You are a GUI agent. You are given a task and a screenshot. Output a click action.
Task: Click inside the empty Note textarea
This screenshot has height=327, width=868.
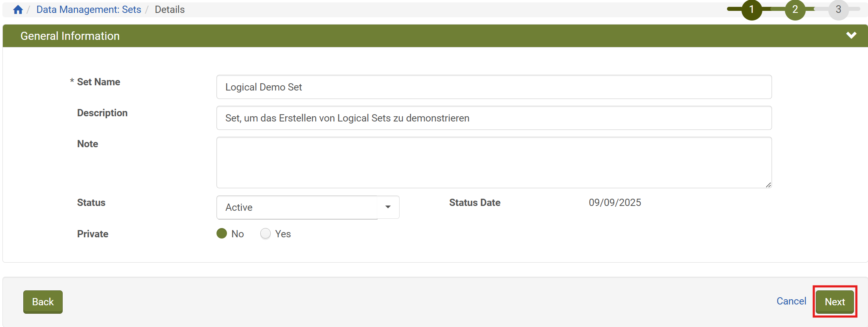(493, 162)
